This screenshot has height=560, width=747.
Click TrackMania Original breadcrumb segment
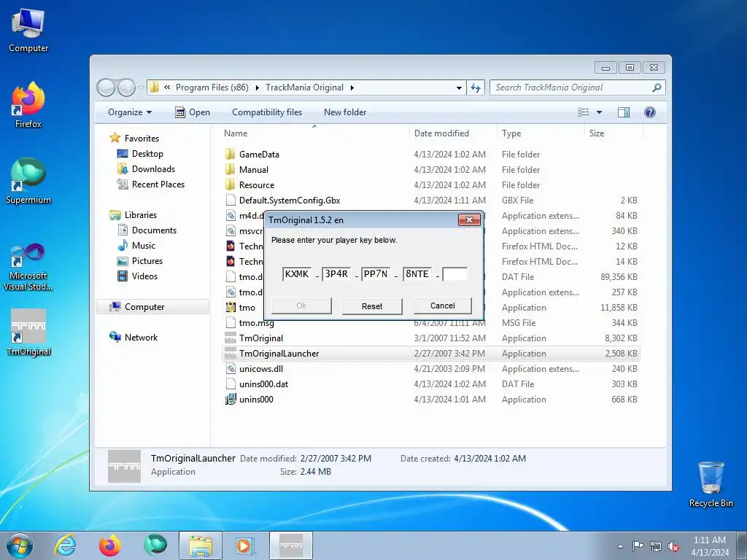304,87
